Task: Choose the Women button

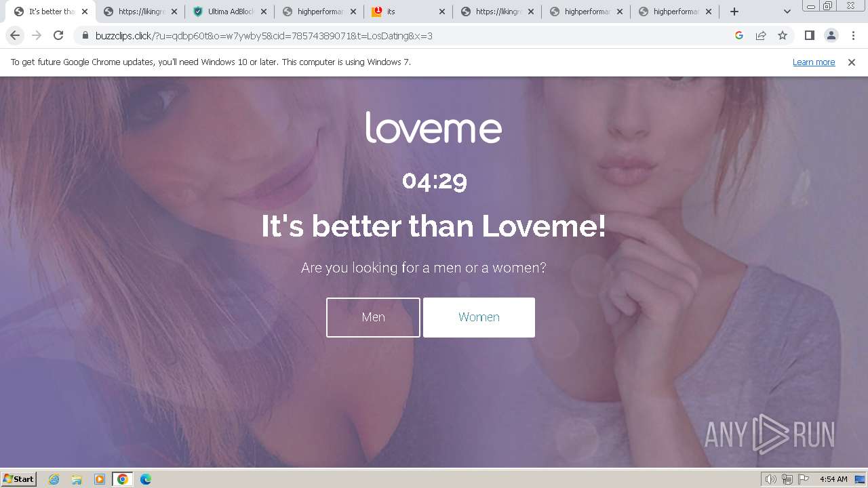Action: tap(479, 317)
